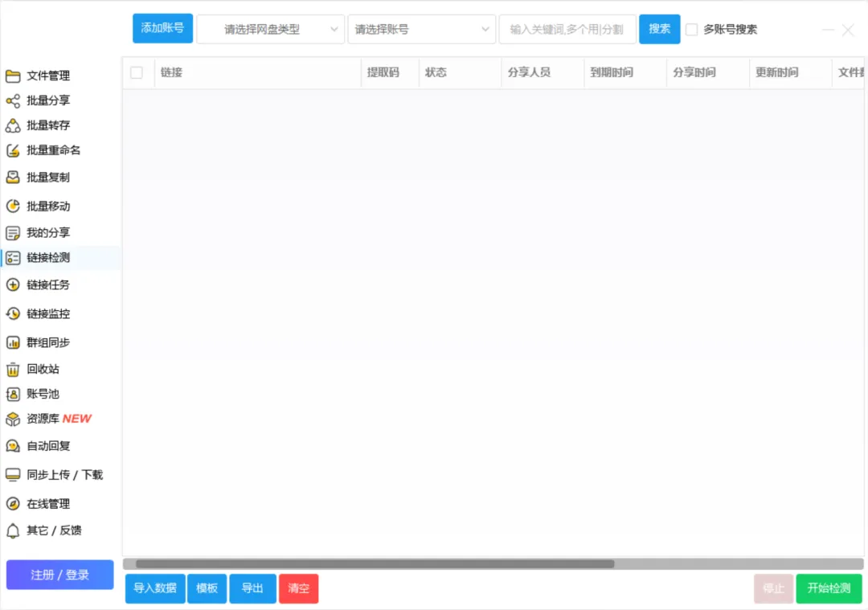Screen dimensions: 868x610
Task: Open 链接任务 from sidebar
Action: click(48, 285)
